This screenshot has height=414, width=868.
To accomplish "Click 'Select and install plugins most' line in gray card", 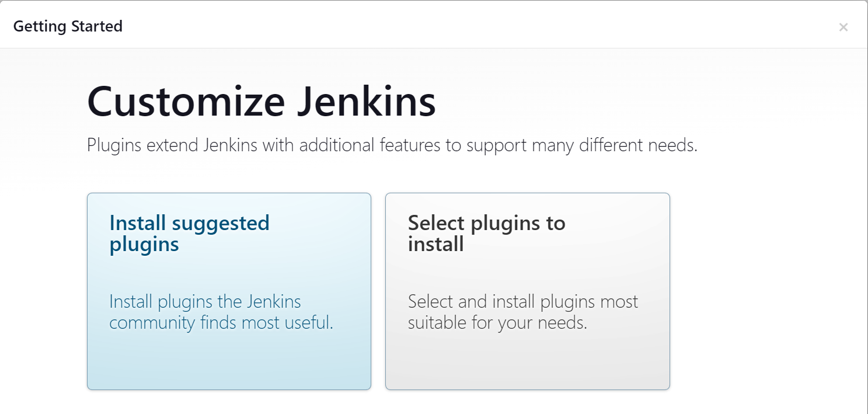I will [522, 302].
